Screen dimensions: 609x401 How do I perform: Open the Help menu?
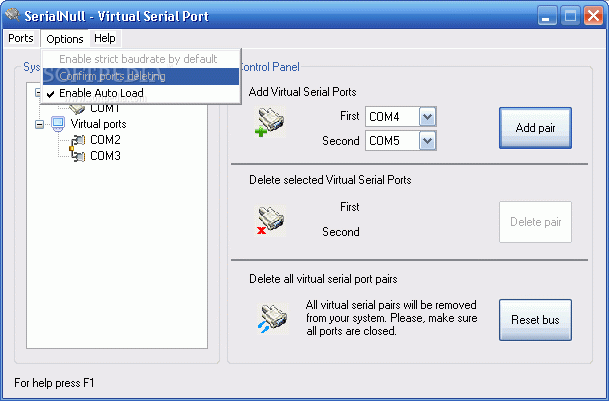point(104,38)
